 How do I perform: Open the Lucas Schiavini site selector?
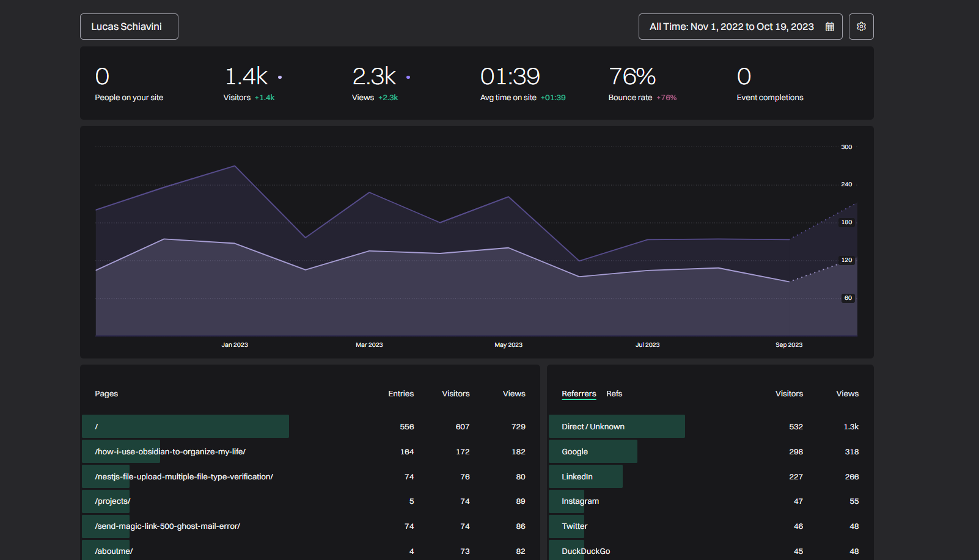pos(129,27)
